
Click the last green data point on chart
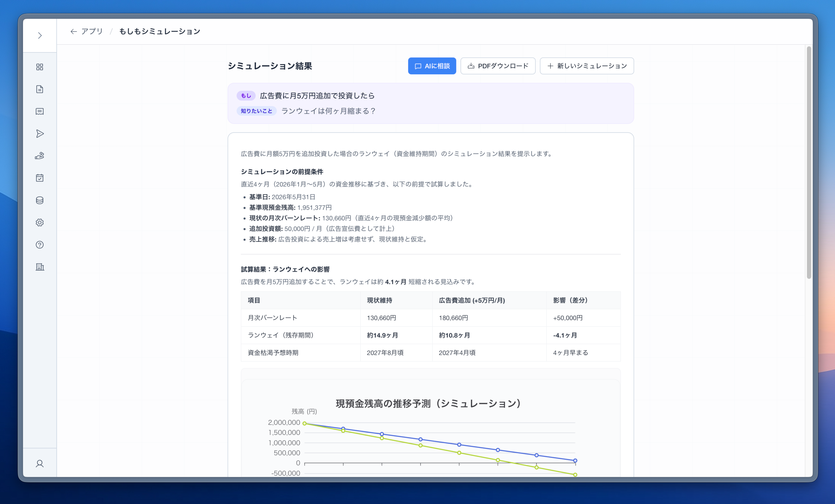click(x=575, y=475)
